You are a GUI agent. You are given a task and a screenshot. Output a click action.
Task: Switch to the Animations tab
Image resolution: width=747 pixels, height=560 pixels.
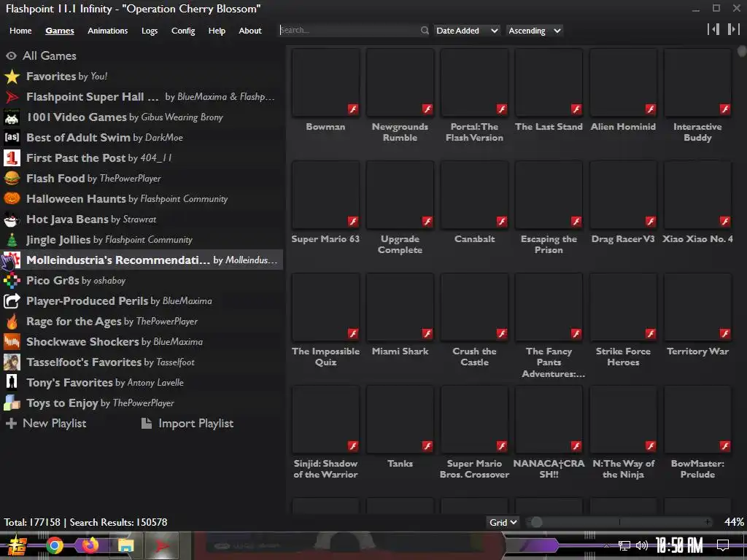[x=108, y=31]
